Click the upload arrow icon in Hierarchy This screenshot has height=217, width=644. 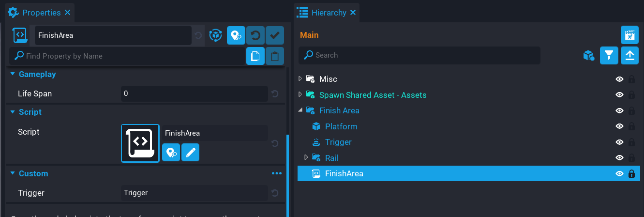tap(629, 56)
